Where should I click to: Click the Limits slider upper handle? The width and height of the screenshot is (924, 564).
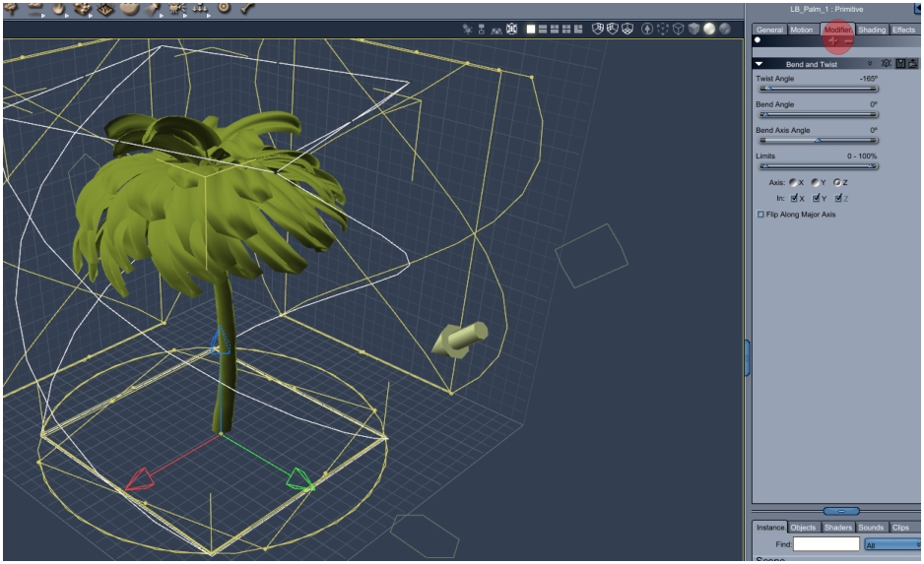(x=871, y=166)
